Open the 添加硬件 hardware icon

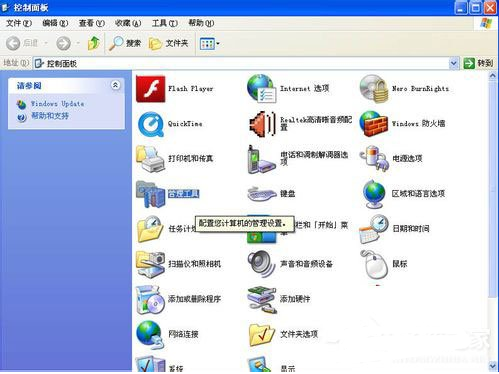[262, 300]
